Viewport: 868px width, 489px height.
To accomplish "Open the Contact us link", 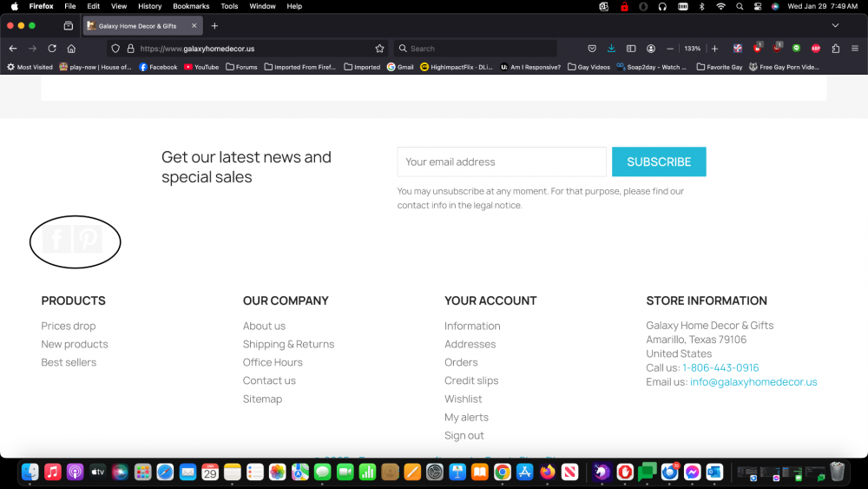I will [x=269, y=380].
